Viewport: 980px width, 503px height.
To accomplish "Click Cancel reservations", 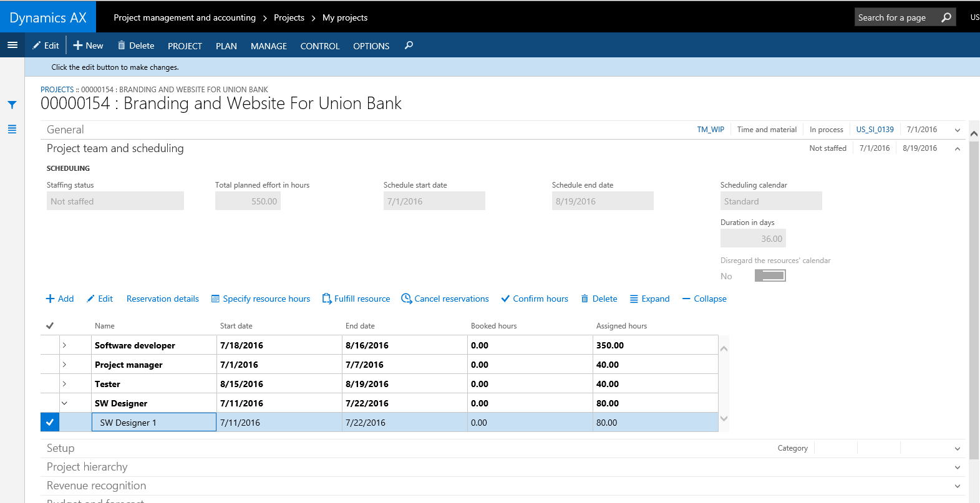I will [445, 299].
